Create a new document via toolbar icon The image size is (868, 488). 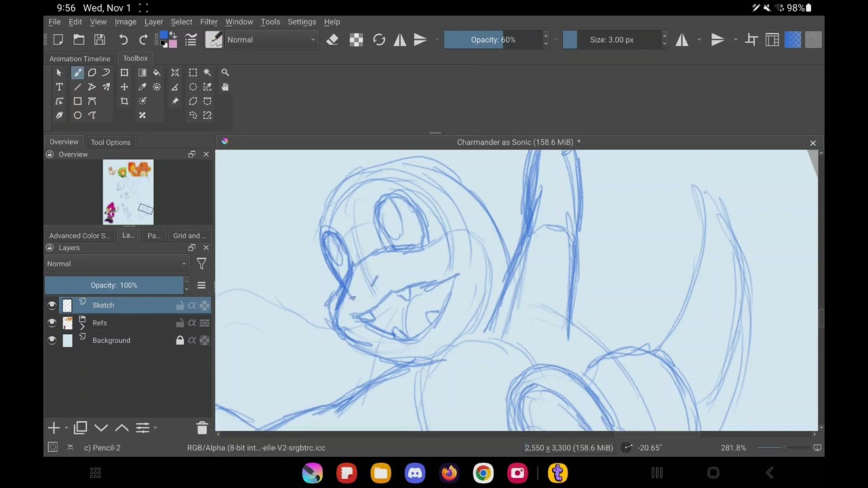pos(58,40)
